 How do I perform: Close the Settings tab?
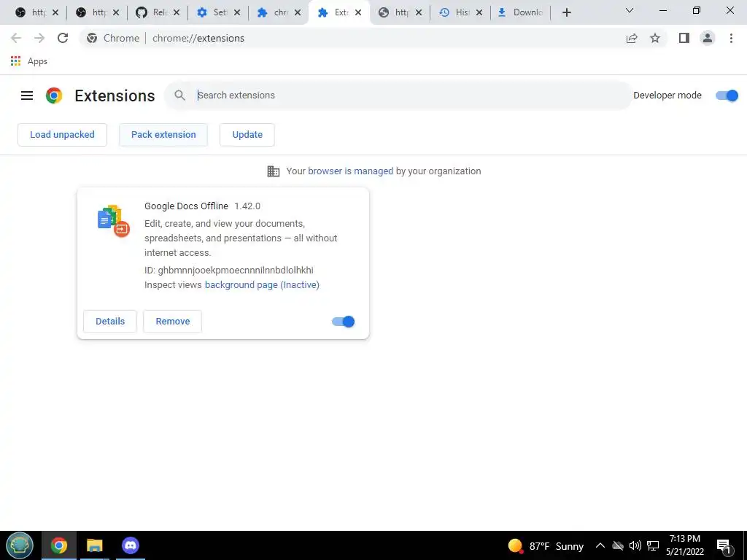tap(237, 12)
